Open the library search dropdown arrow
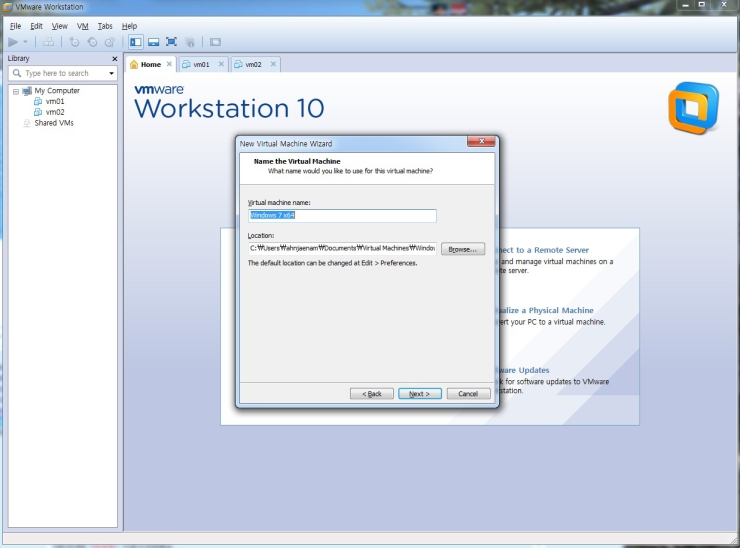This screenshot has height=548, width=740. (111, 74)
